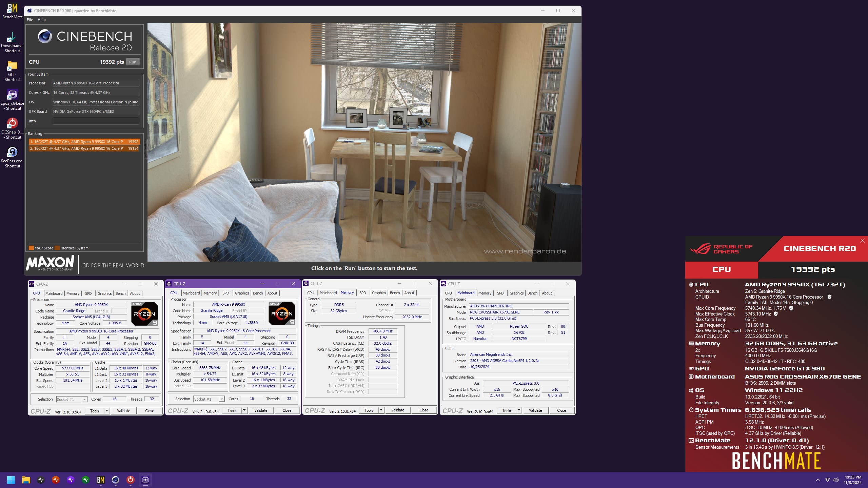Switch to CPU tab in the CPU-Z Memory window
868x488 pixels.
(x=311, y=293)
